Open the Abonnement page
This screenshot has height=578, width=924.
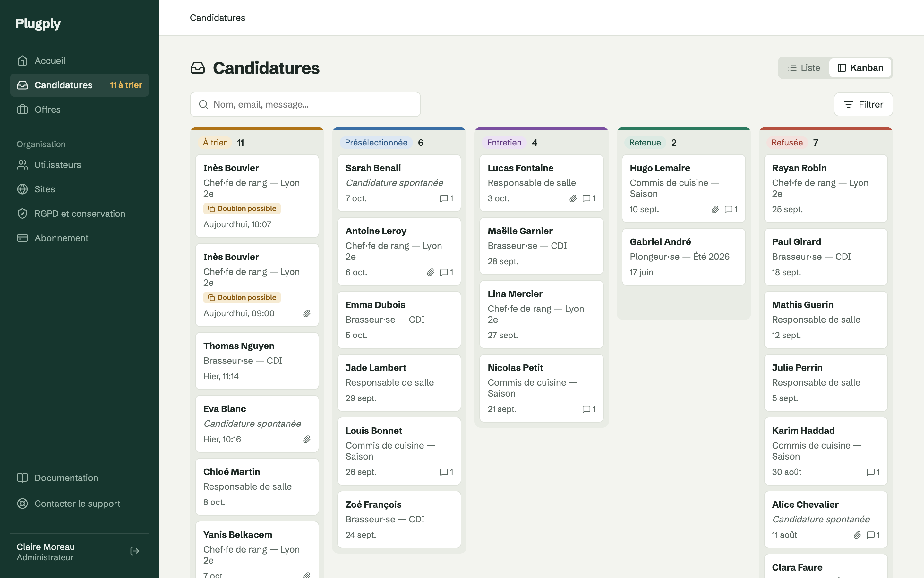(80, 238)
